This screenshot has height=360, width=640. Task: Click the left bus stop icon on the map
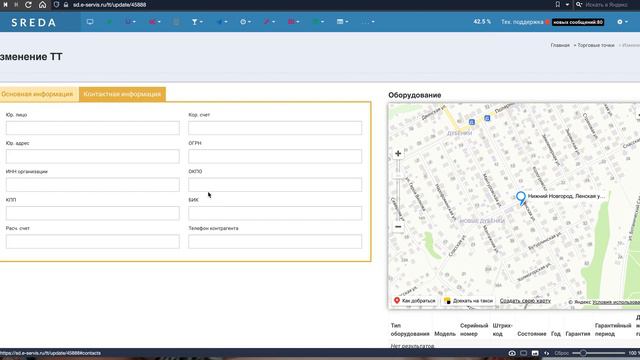[x=471, y=122]
